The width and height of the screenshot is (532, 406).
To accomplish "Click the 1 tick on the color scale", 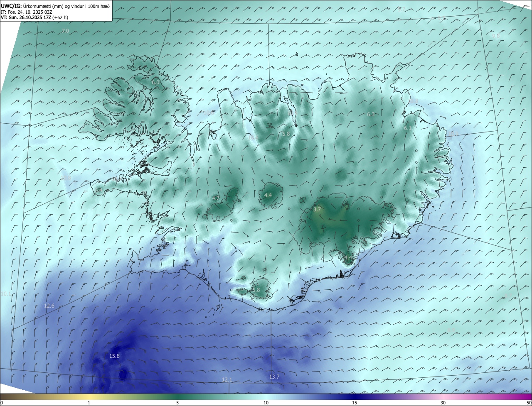I will (89, 403).
